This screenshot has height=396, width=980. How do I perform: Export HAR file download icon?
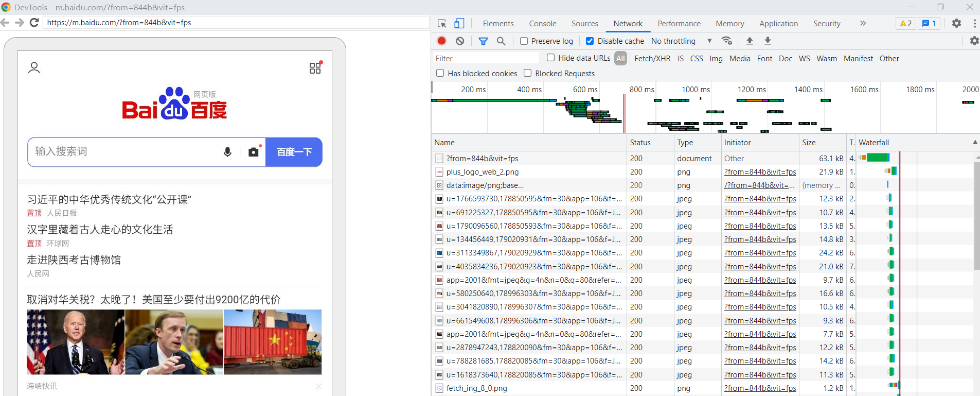[768, 41]
